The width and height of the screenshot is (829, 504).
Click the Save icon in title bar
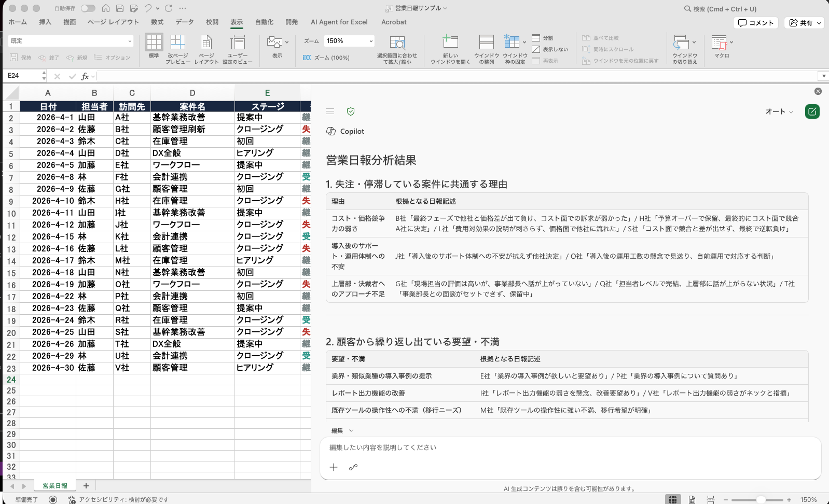tap(120, 8)
